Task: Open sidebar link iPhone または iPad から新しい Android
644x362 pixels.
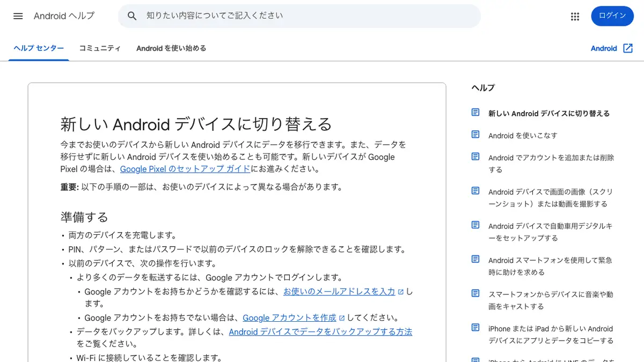Action: [551, 335]
